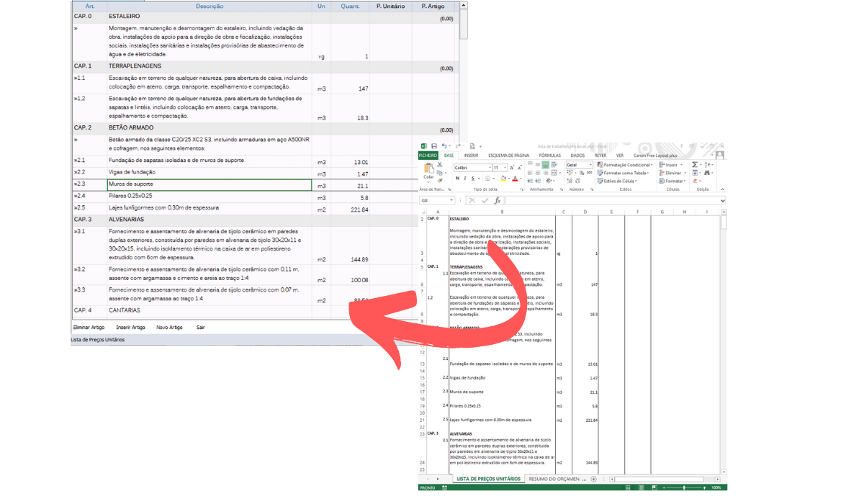The image size is (864, 504).
Task: Toggle Underline S formatting button
Action: 473,179
